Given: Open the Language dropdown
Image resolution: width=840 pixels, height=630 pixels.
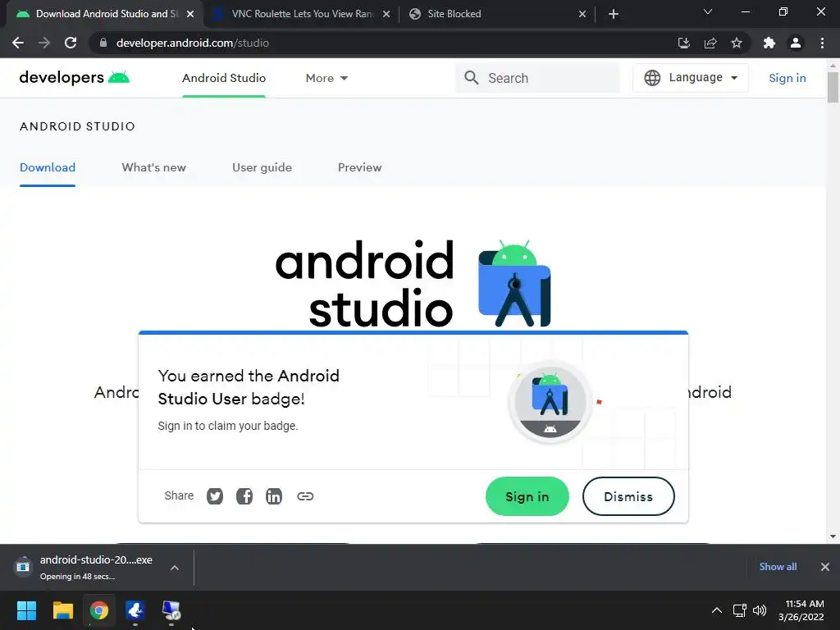Looking at the screenshot, I should tap(691, 78).
